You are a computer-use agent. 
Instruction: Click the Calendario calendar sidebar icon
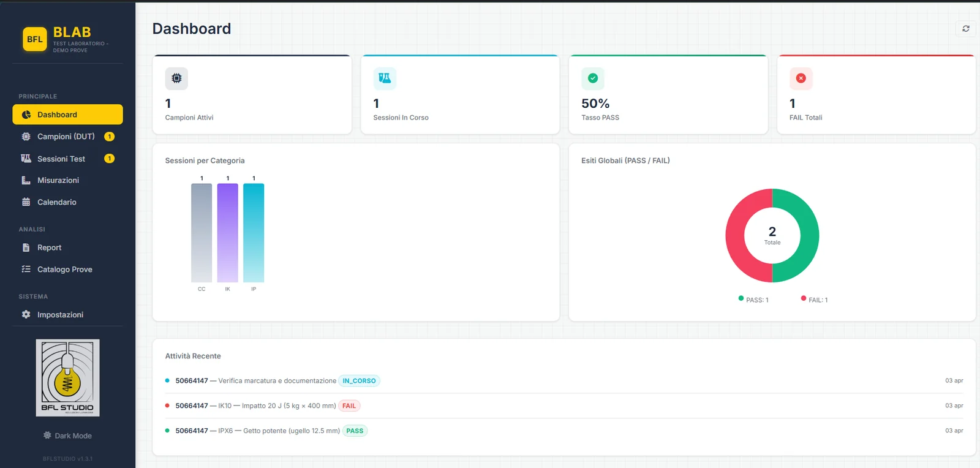click(x=26, y=202)
